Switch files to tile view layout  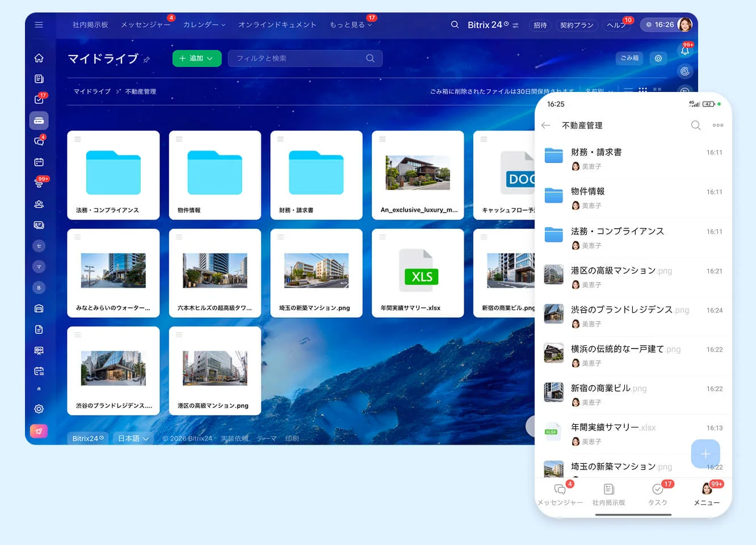tap(644, 89)
